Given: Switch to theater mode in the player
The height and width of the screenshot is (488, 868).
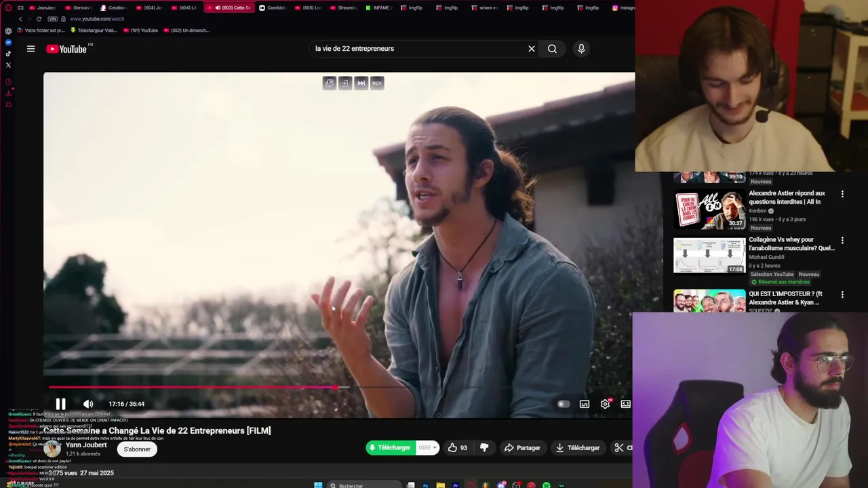Looking at the screenshot, I should [x=626, y=404].
